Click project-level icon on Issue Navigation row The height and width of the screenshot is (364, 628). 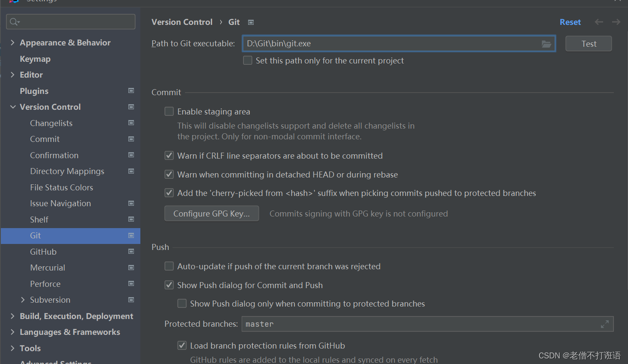click(131, 203)
